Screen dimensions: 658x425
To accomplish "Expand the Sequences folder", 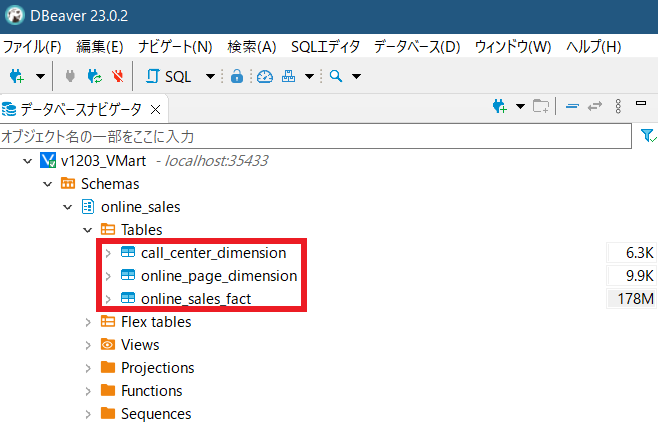I will [x=88, y=414].
